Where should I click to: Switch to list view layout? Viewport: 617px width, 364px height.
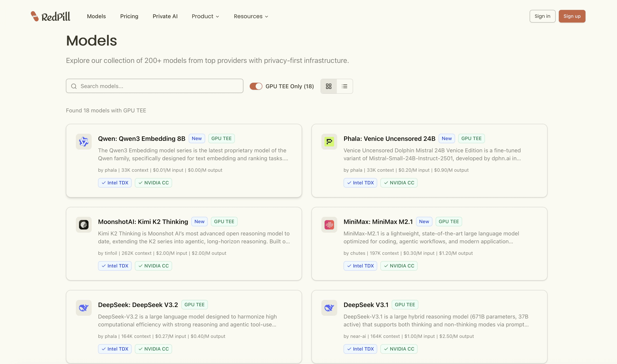pyautogui.click(x=345, y=86)
